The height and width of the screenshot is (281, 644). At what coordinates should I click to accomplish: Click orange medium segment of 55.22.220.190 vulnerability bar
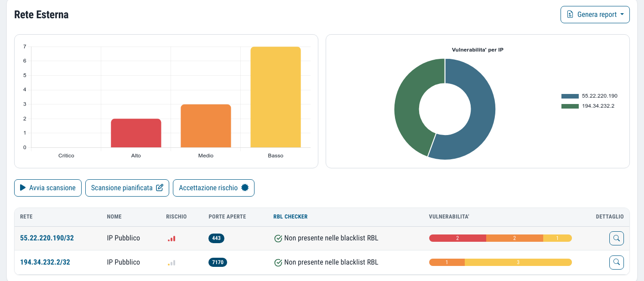tap(514, 238)
